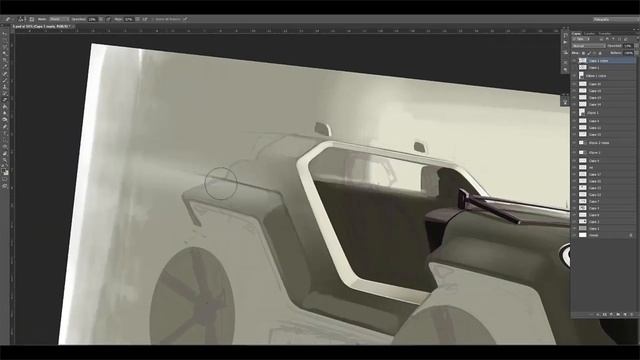Click the brush Flow value field
The width and height of the screenshot is (640, 360).
(129, 19)
